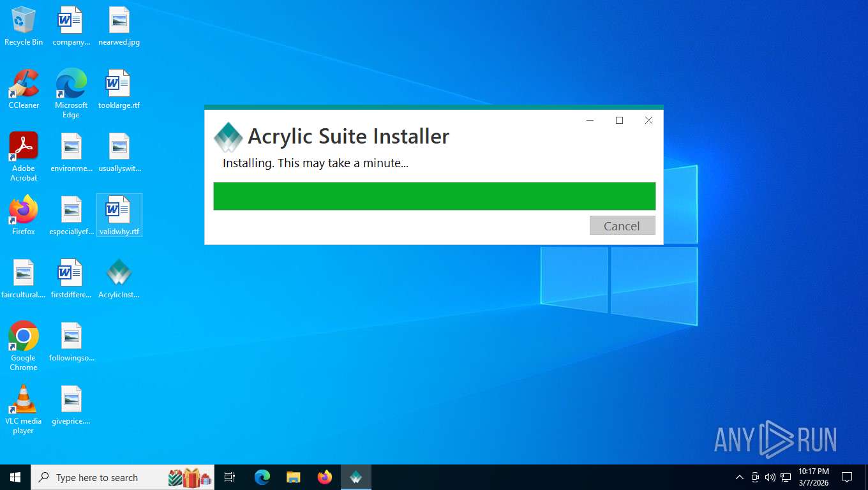Click the green installation progress bar
The width and height of the screenshot is (868, 490).
435,196
